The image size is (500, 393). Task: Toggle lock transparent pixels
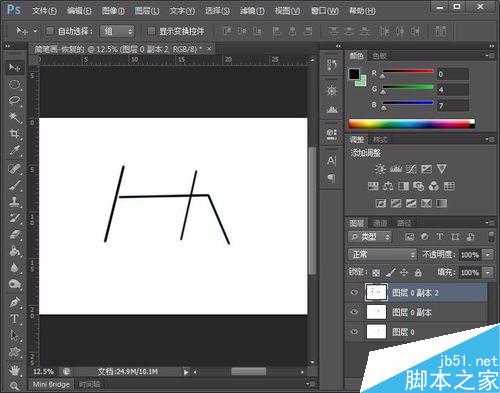pyautogui.click(x=376, y=273)
